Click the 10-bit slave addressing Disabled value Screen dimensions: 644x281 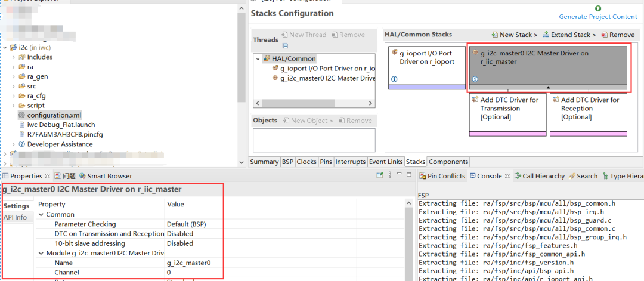click(180, 243)
